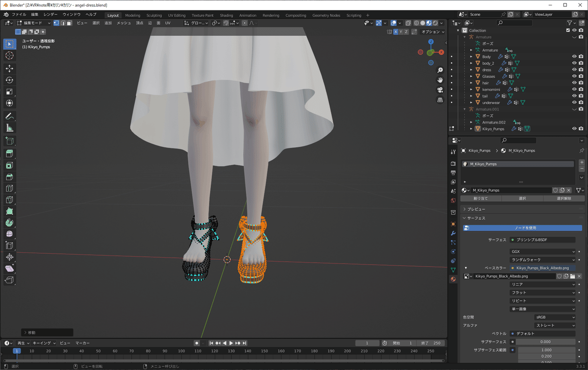Open the レンダー menu

pyautogui.click(x=50, y=15)
